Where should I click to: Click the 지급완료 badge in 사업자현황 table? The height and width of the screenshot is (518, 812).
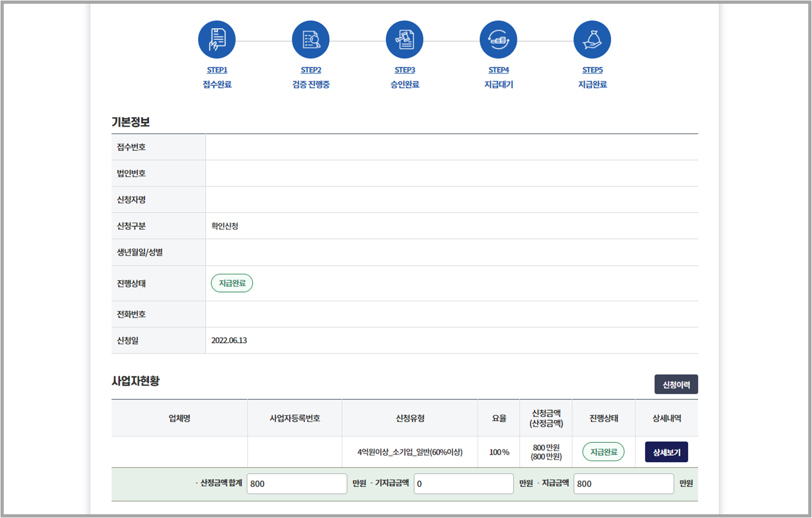pyautogui.click(x=603, y=452)
